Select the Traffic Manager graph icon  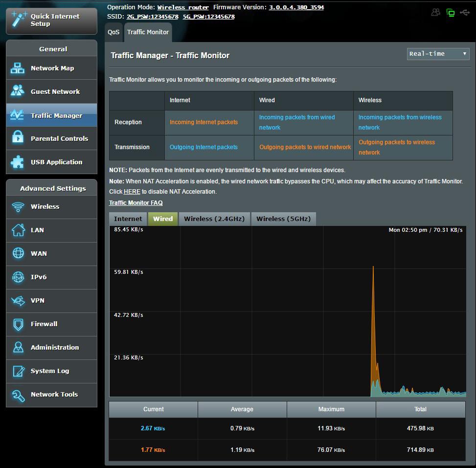(x=17, y=115)
